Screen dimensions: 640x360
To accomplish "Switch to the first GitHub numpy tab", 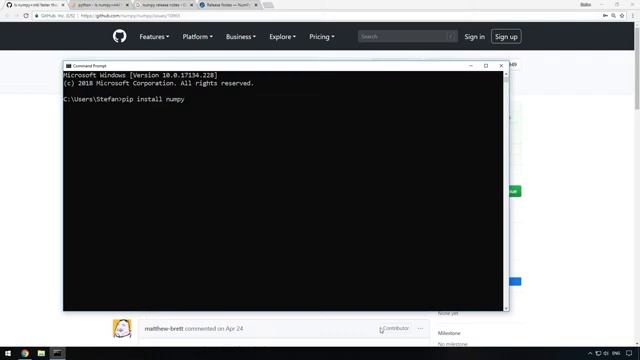I will [35, 5].
